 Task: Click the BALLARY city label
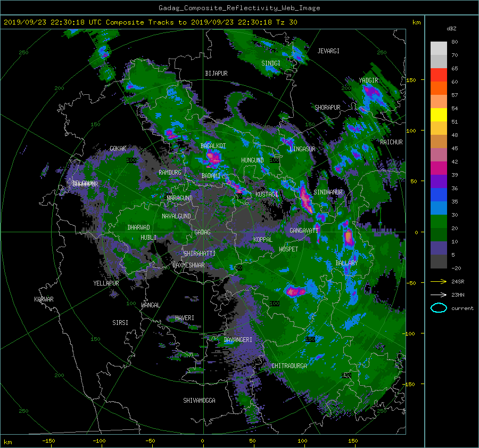coord(346,263)
